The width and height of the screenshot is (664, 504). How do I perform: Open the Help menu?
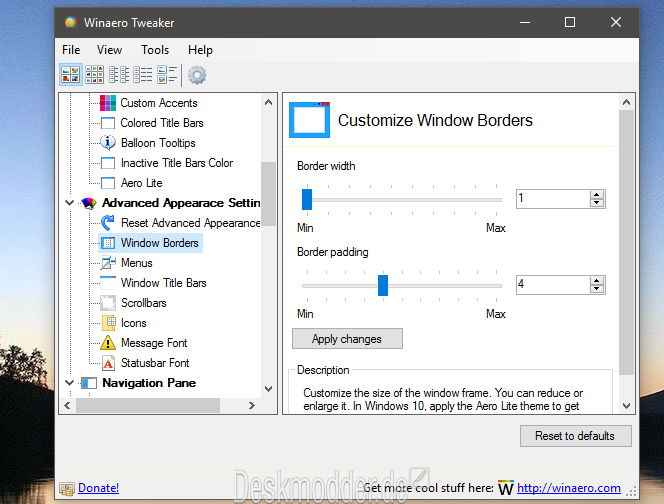[x=200, y=50]
